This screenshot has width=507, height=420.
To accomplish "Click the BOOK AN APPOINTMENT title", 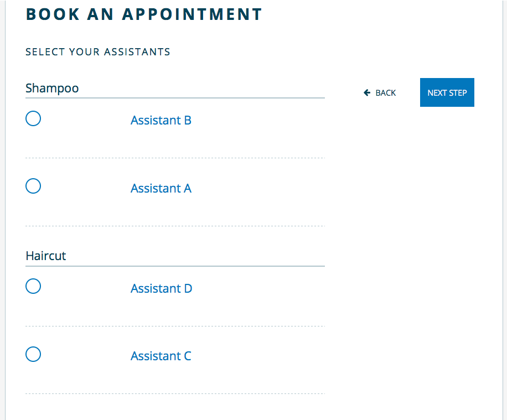I will [x=144, y=14].
